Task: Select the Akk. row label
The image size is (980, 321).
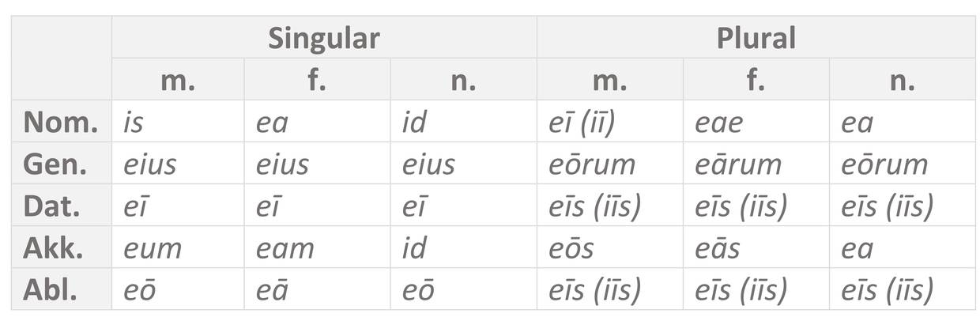Action: pos(61,247)
